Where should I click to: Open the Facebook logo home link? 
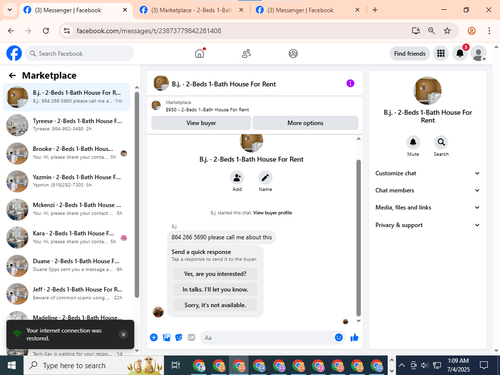[x=14, y=53]
